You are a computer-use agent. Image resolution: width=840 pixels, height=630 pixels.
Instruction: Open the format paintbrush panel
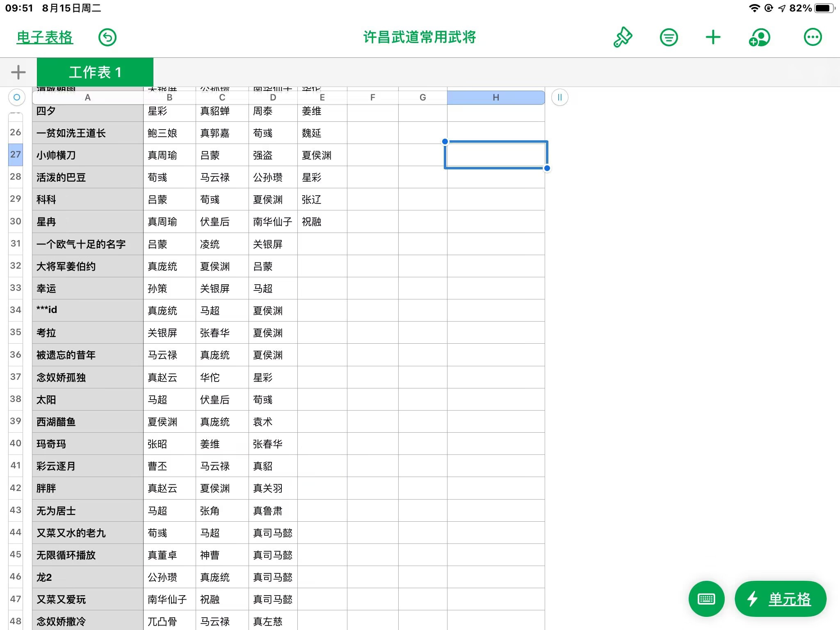coord(623,37)
